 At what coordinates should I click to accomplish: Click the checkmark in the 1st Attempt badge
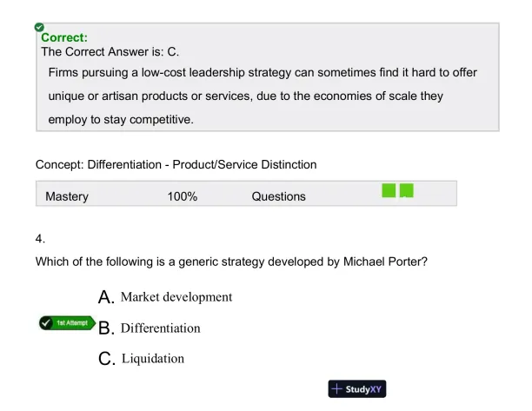click(47, 323)
